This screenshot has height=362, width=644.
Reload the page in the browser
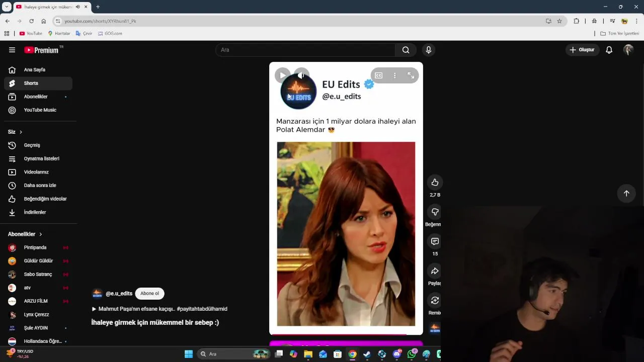(31, 21)
